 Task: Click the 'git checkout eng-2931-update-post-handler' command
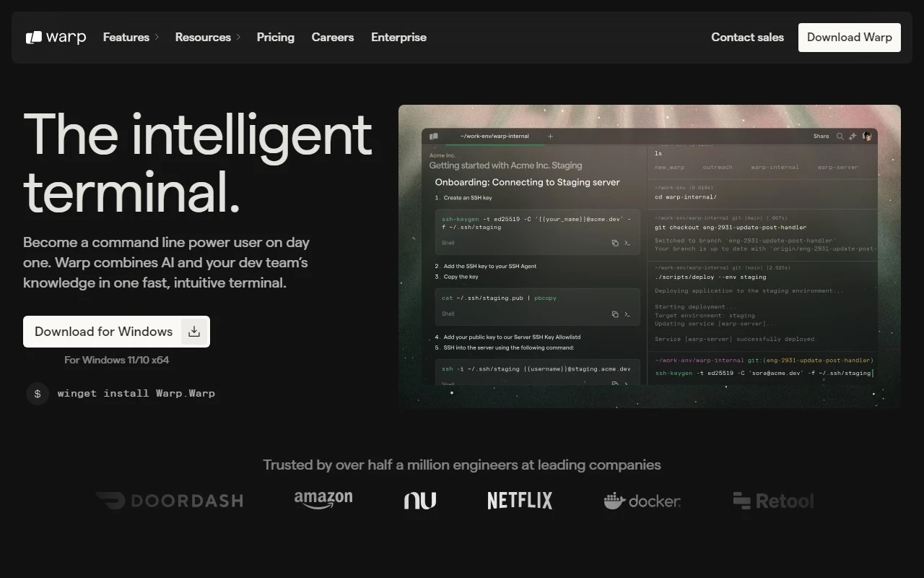coord(731,228)
